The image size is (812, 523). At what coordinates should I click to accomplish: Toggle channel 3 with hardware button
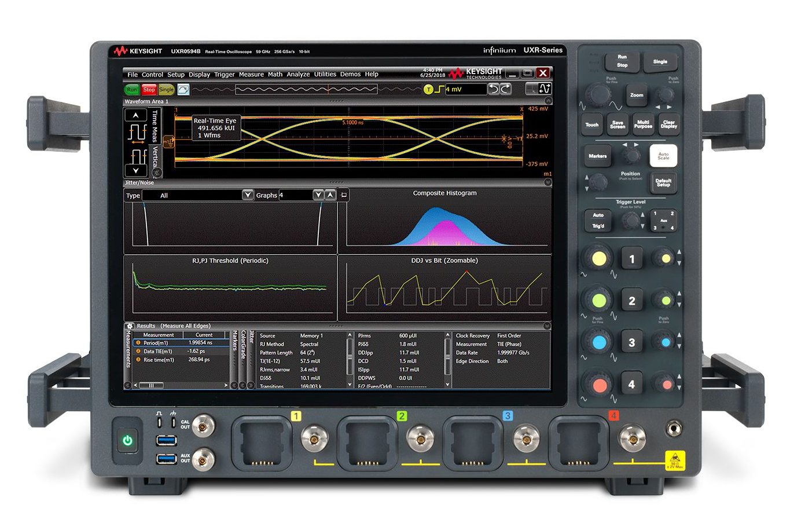(631, 342)
